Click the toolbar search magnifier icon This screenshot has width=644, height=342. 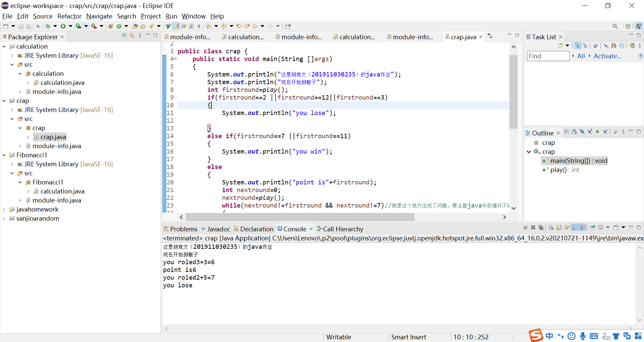click(x=615, y=26)
